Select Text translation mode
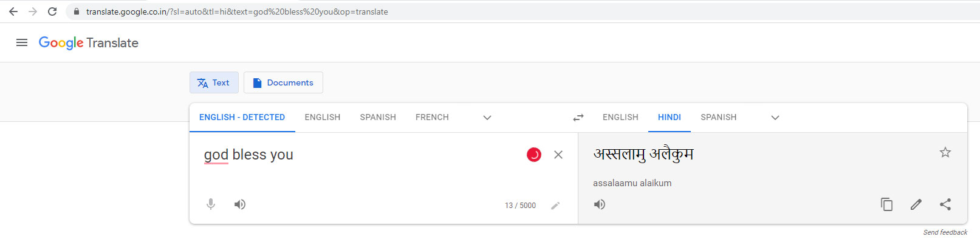 click(214, 82)
